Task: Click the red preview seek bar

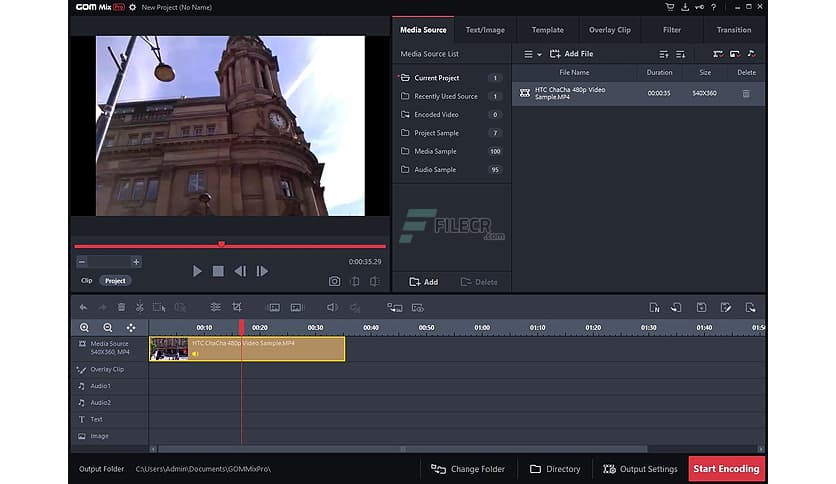Action: [x=230, y=246]
